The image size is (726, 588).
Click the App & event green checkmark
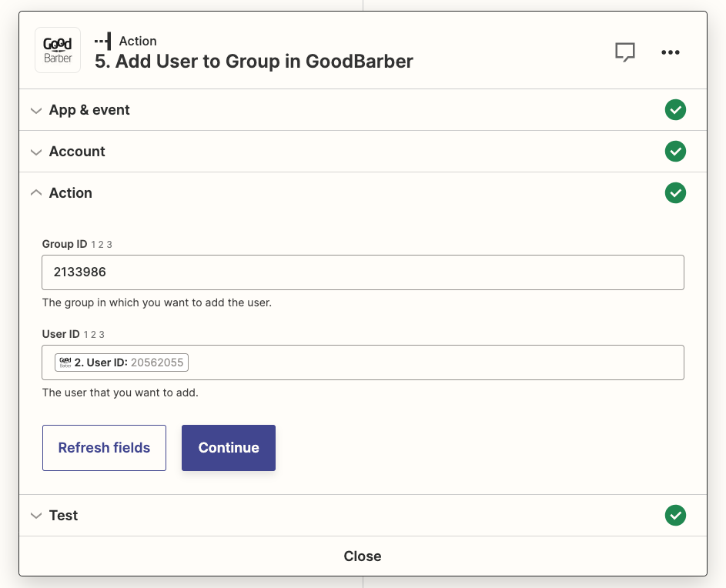click(675, 110)
